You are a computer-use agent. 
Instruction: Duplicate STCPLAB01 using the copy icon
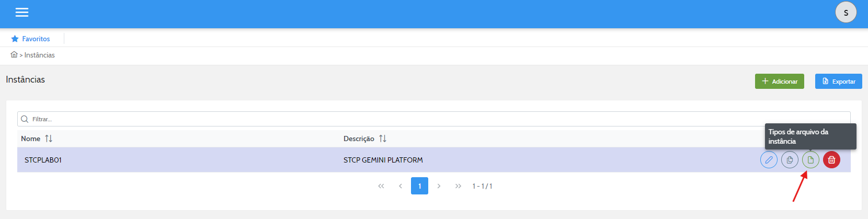[790, 160]
